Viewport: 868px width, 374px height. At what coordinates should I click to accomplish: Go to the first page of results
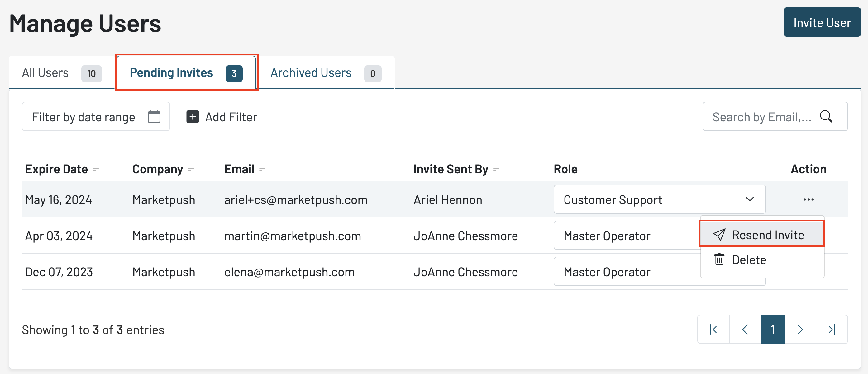(713, 329)
